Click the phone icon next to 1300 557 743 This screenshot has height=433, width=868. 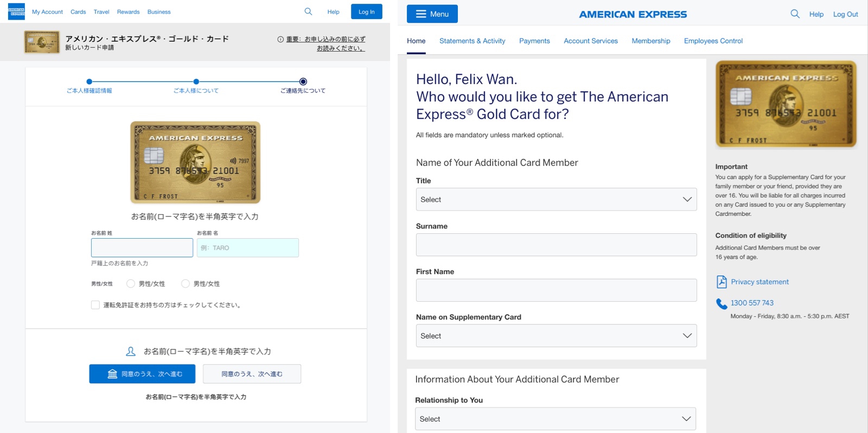pos(722,304)
